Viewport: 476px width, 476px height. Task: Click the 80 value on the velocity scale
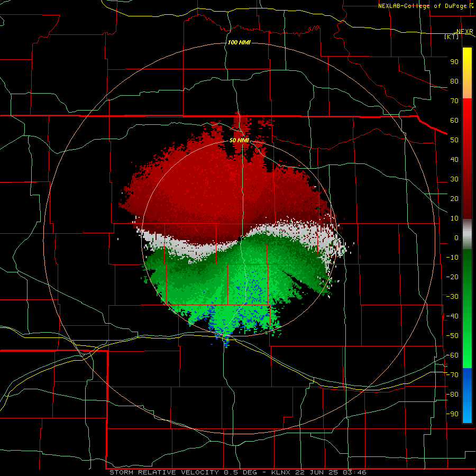[454, 81]
